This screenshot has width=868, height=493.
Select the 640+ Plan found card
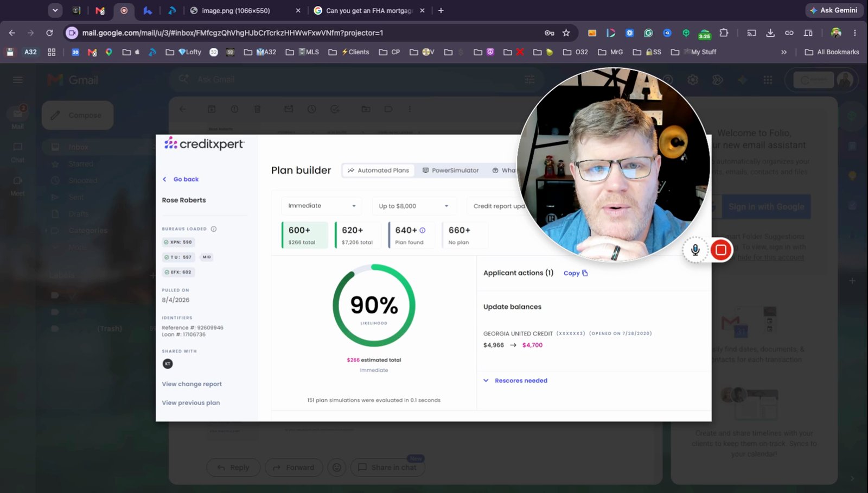pos(411,235)
